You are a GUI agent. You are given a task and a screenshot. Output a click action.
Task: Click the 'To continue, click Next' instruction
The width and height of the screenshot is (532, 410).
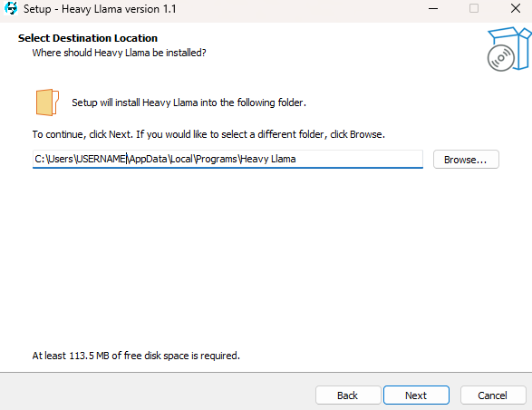[208, 134]
